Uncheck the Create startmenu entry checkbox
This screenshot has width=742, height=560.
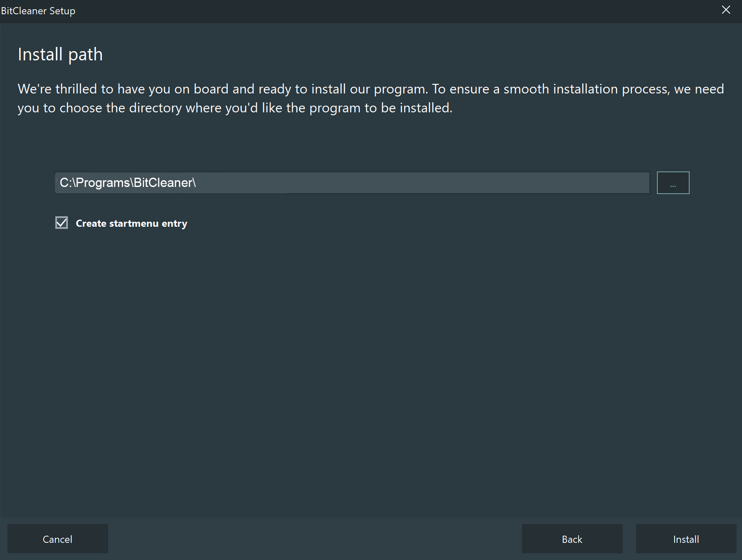coord(62,223)
